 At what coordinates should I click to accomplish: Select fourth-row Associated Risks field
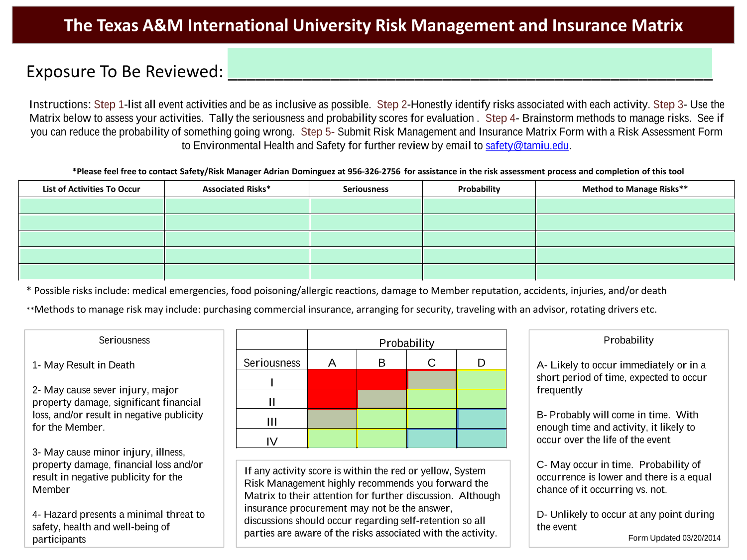(237, 255)
